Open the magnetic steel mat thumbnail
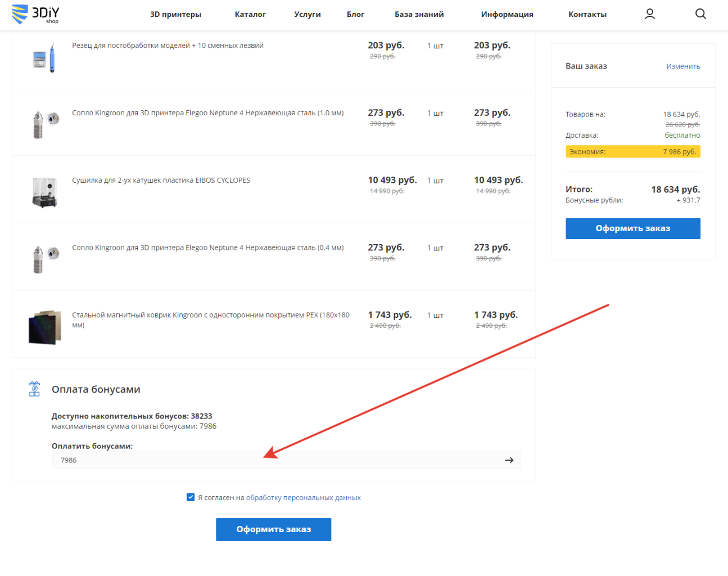Screen dimensions: 728x576 coord(44,327)
